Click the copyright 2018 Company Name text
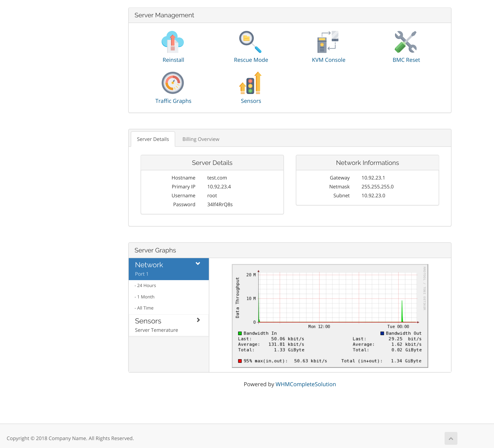494x448 pixels. (70, 438)
